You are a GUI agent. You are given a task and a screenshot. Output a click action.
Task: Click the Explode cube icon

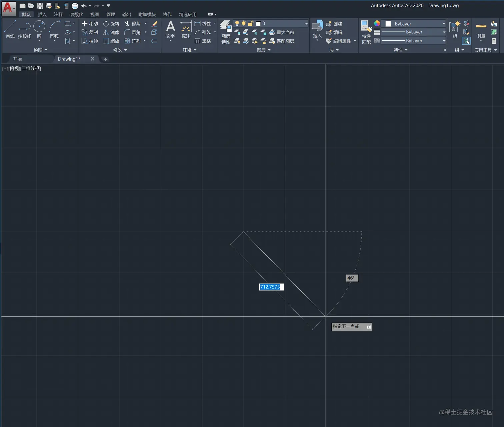pos(154,32)
